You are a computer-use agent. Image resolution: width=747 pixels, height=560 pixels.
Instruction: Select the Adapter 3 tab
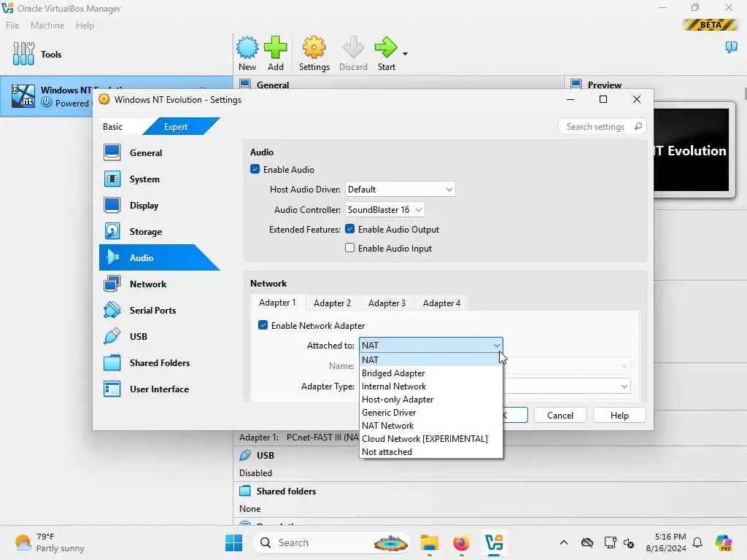tap(387, 303)
